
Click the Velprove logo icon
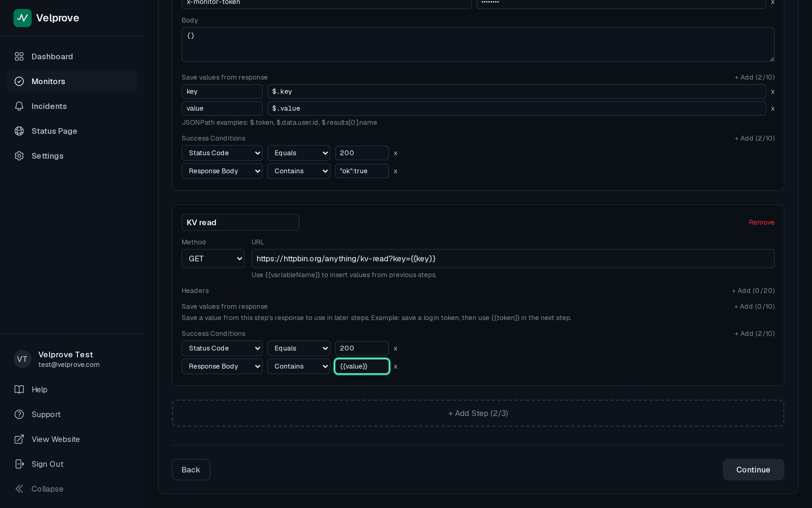(23, 18)
